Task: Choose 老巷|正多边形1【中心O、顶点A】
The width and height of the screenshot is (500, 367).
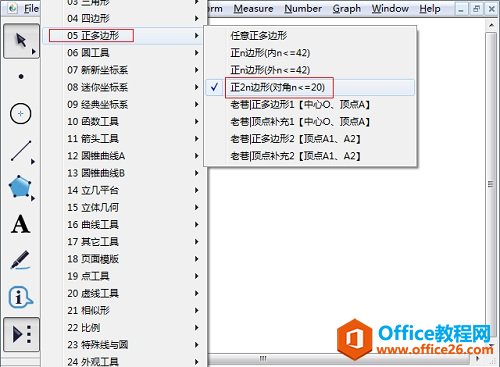Action: click(310, 105)
